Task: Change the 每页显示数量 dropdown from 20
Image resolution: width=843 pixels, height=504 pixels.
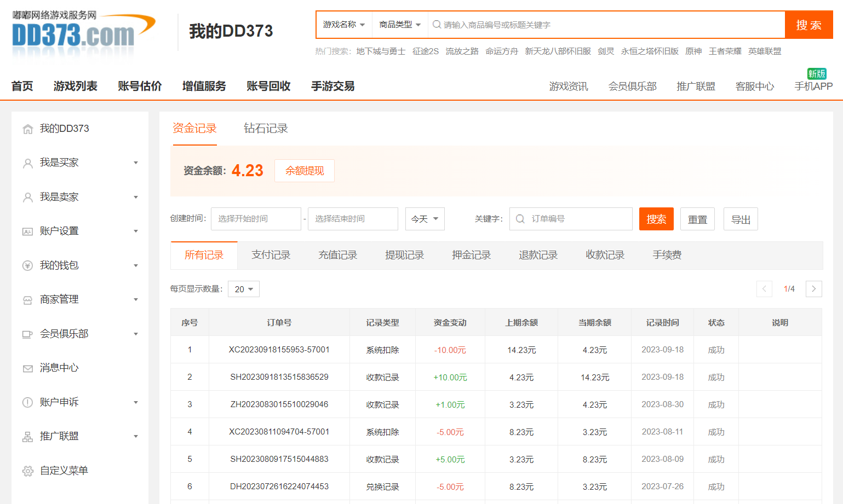Action: (244, 289)
